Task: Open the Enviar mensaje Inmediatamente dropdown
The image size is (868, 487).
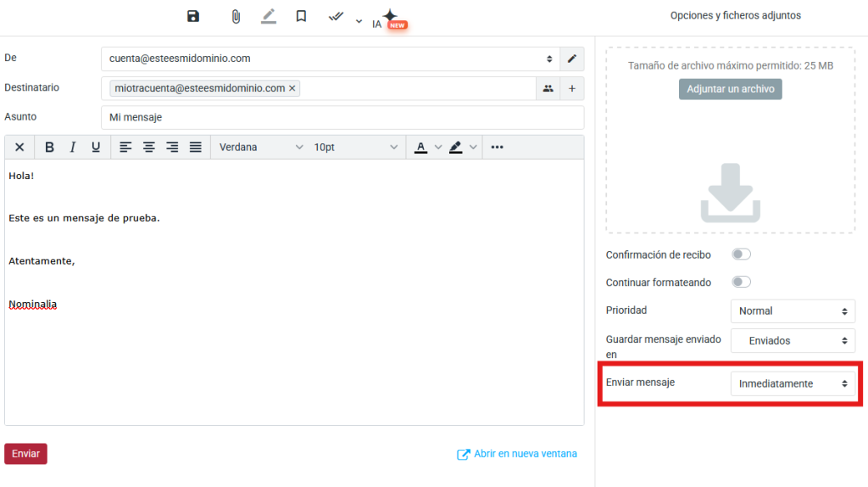Action: [793, 383]
